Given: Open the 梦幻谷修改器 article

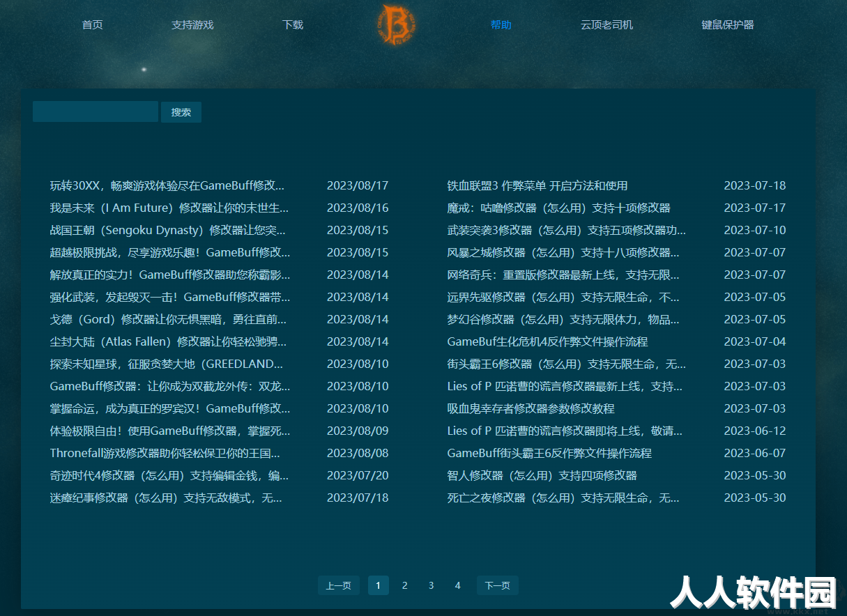Looking at the screenshot, I should (x=563, y=319).
